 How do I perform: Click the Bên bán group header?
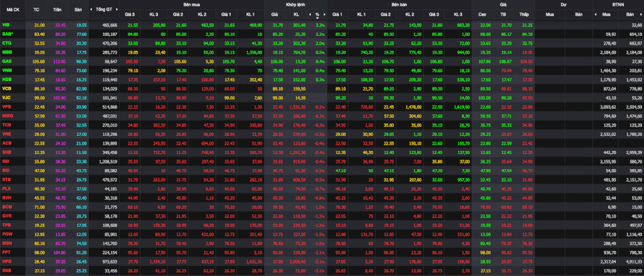pos(399,5)
